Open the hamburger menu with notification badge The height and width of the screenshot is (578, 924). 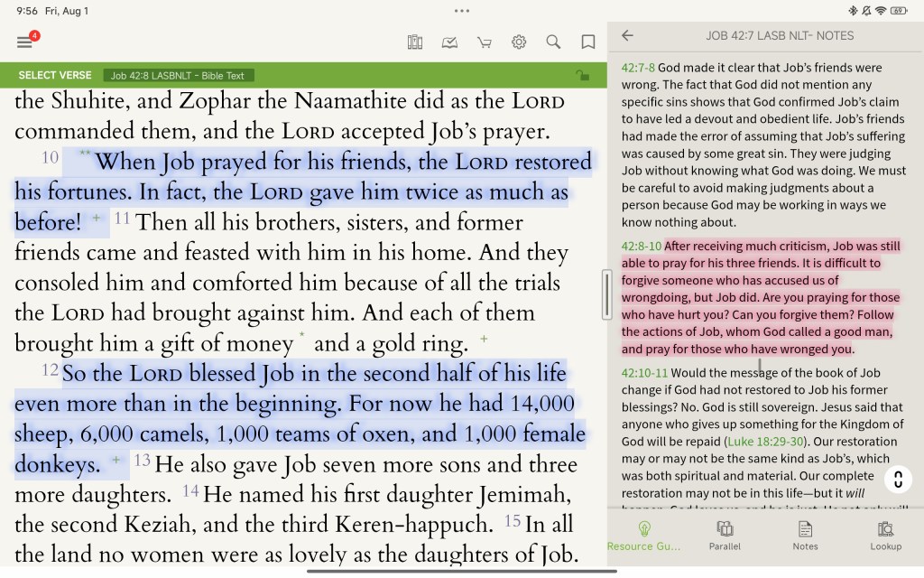click(x=25, y=42)
